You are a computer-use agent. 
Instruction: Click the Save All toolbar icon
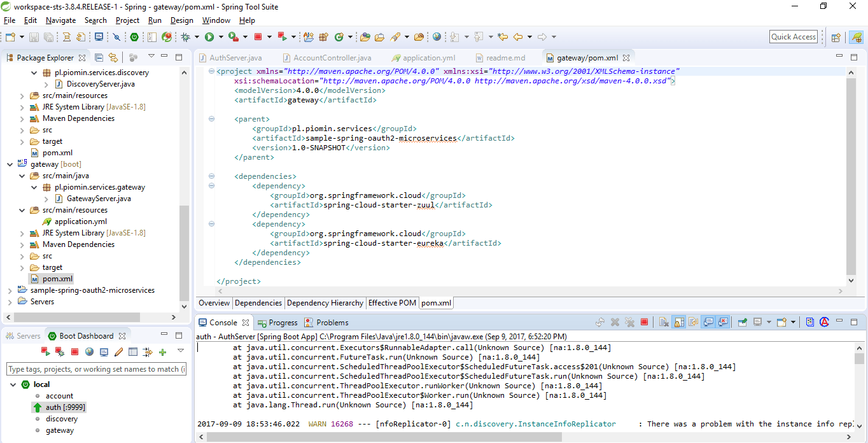pyautogui.click(x=49, y=37)
